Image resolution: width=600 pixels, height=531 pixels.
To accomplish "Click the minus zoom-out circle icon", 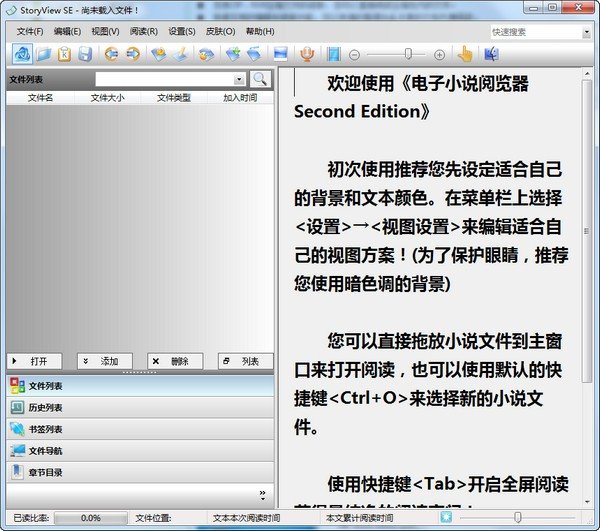I will click(x=354, y=55).
